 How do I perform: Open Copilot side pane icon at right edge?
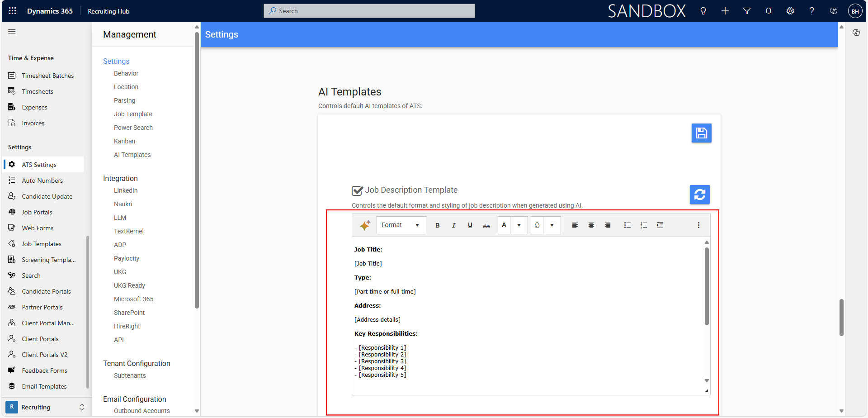coord(856,33)
